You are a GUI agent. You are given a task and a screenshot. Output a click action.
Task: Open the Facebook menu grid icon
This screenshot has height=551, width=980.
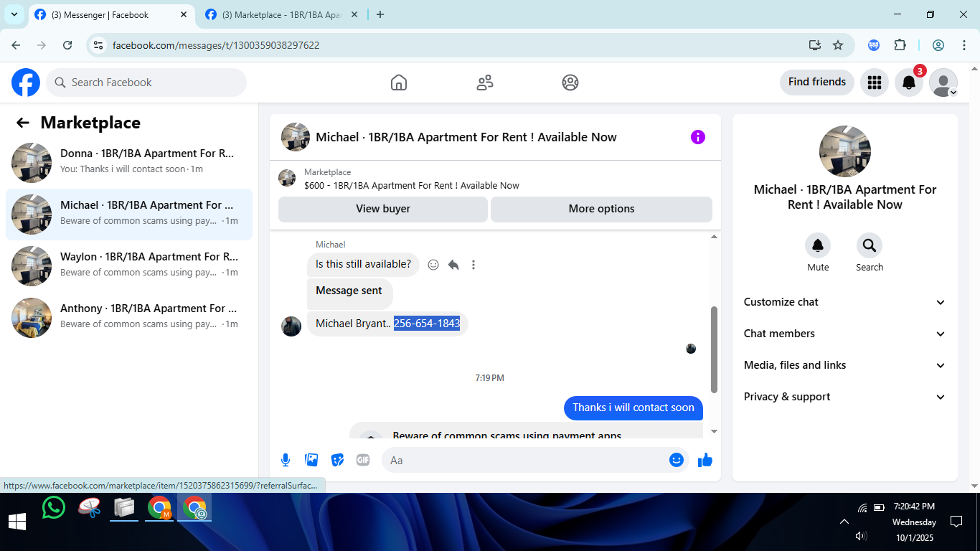[874, 83]
